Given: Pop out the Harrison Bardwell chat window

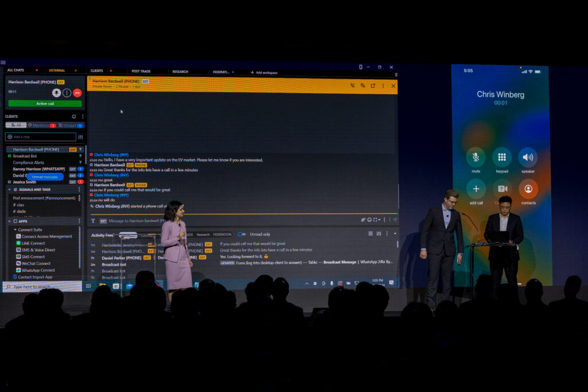Looking at the screenshot, I should pyautogui.click(x=373, y=86).
